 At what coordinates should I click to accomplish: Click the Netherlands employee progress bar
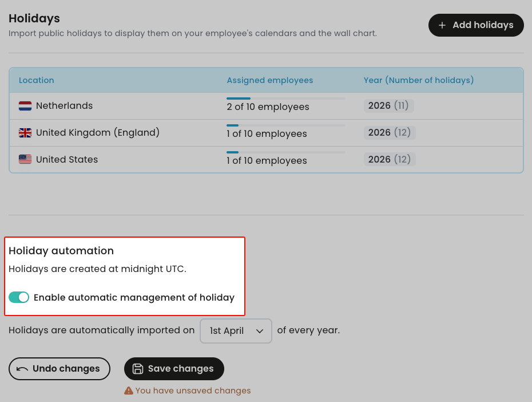pos(287,98)
